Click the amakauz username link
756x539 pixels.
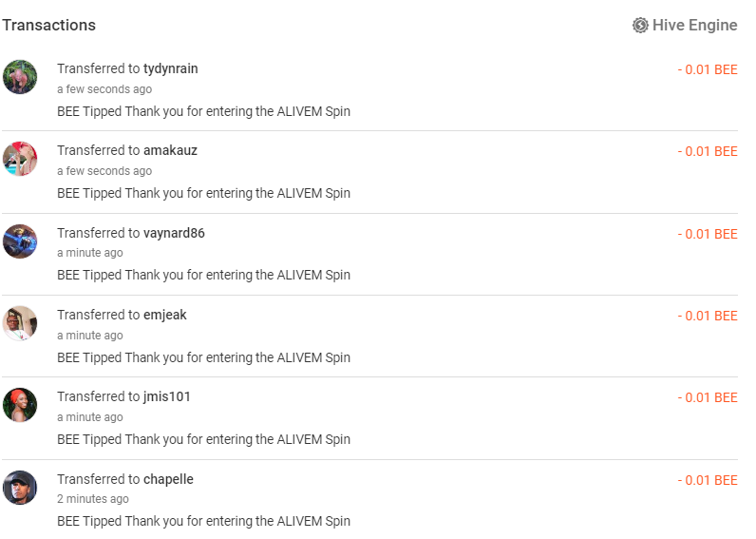(x=170, y=150)
